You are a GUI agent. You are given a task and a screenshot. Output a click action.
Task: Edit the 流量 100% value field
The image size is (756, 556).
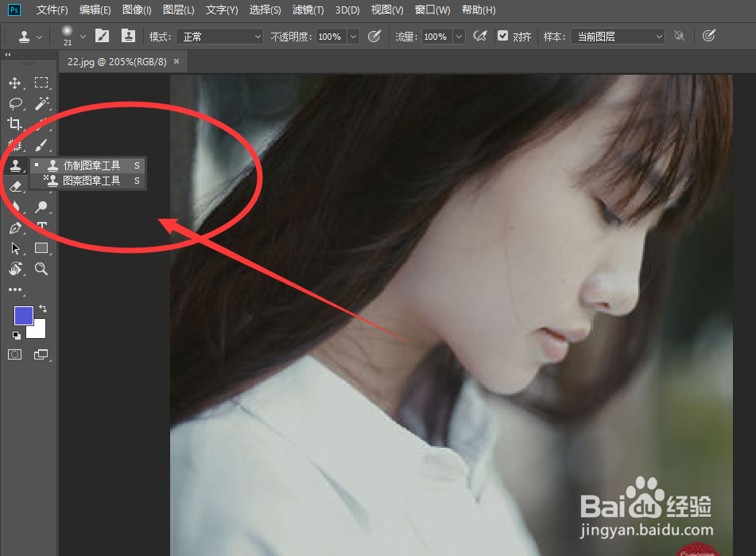pyautogui.click(x=436, y=37)
